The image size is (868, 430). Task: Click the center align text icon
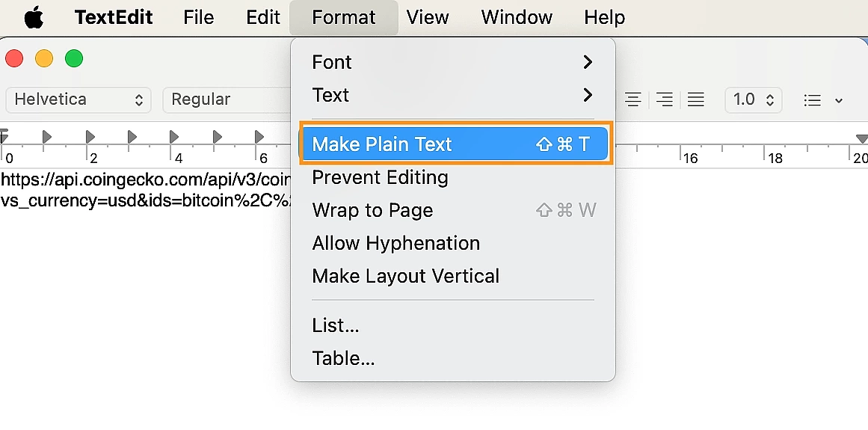pos(632,99)
